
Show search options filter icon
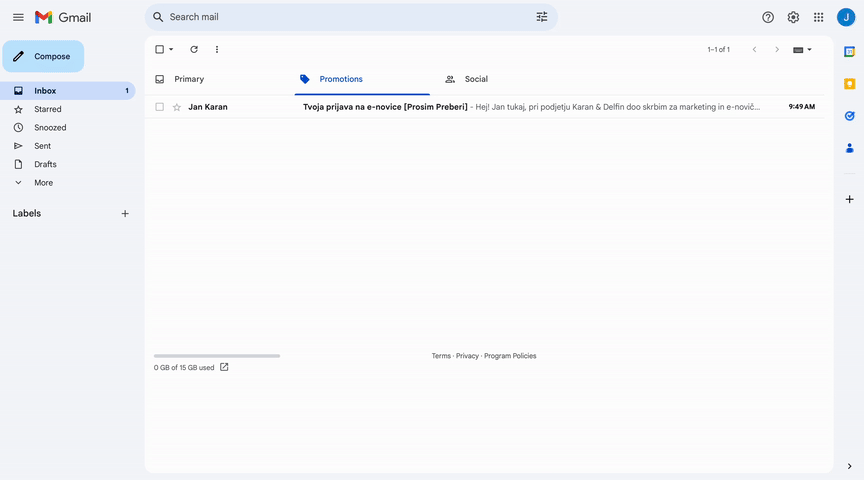tap(542, 17)
